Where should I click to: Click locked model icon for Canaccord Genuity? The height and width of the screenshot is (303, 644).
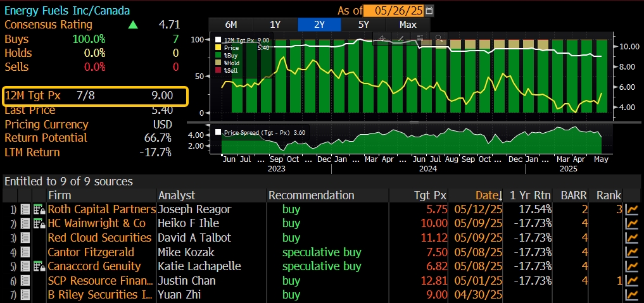pyautogui.click(x=39, y=266)
